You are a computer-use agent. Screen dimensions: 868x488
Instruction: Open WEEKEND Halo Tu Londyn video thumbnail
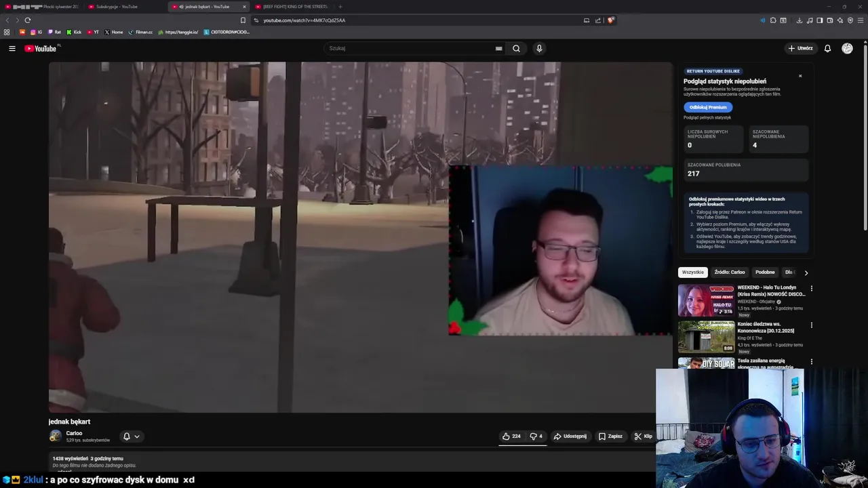point(706,300)
